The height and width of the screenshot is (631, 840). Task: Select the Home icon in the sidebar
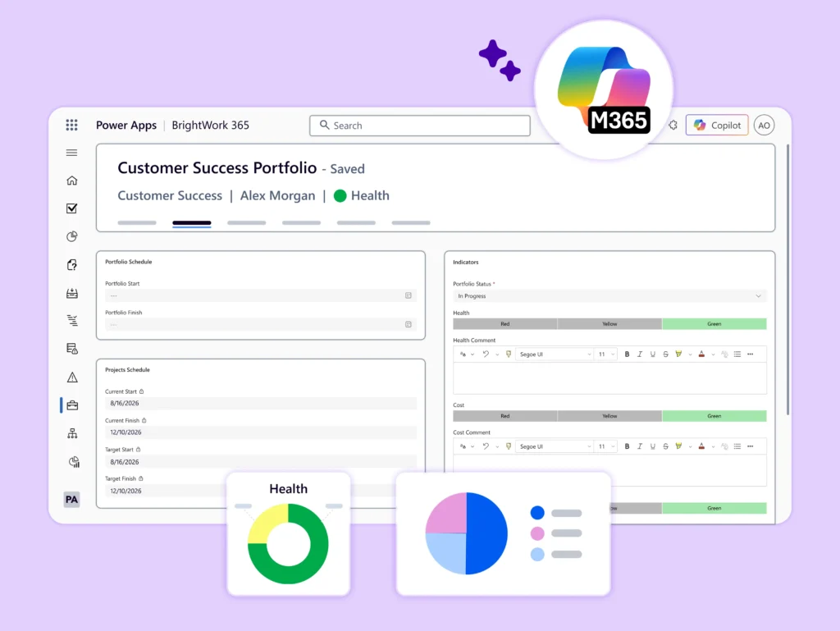coord(71,180)
